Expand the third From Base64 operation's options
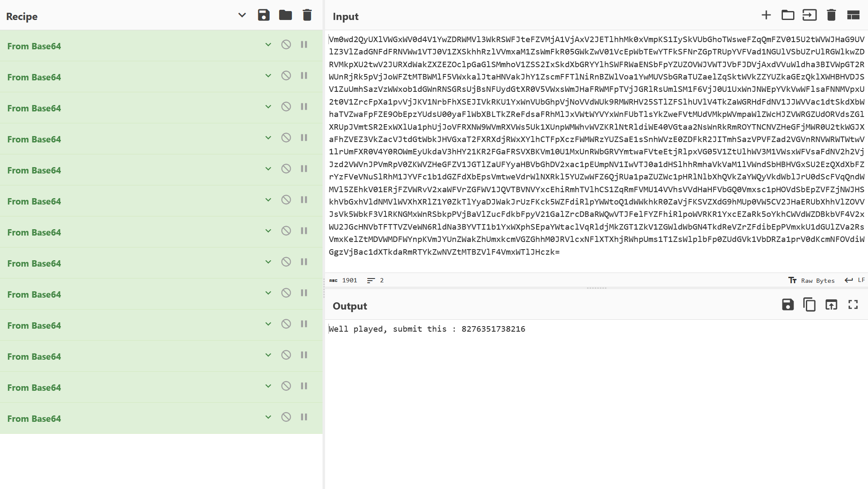Image resolution: width=868 pixels, height=489 pixels. (x=268, y=106)
